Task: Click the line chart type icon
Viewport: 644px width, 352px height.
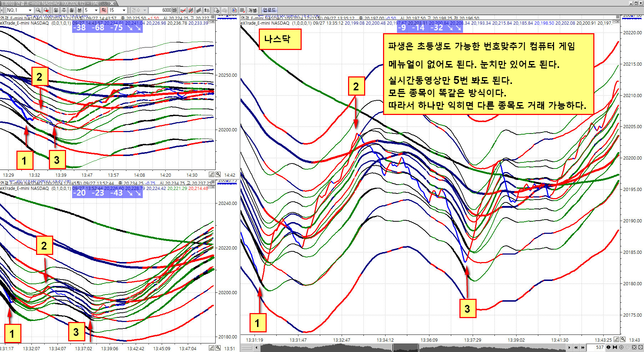Action: pyautogui.click(x=183, y=10)
